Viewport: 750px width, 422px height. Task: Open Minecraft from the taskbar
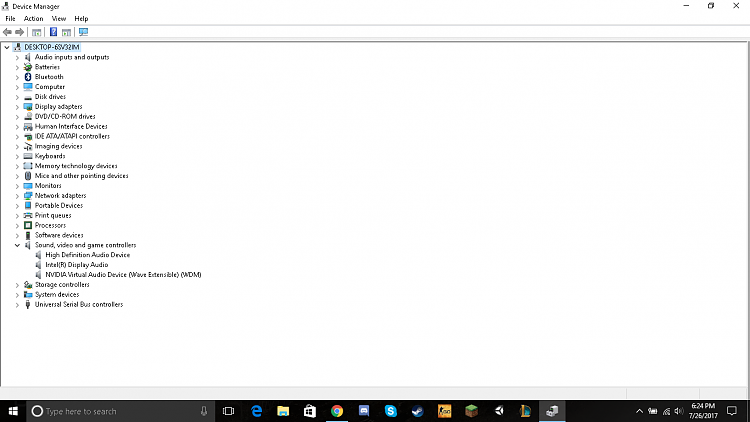(x=471, y=411)
